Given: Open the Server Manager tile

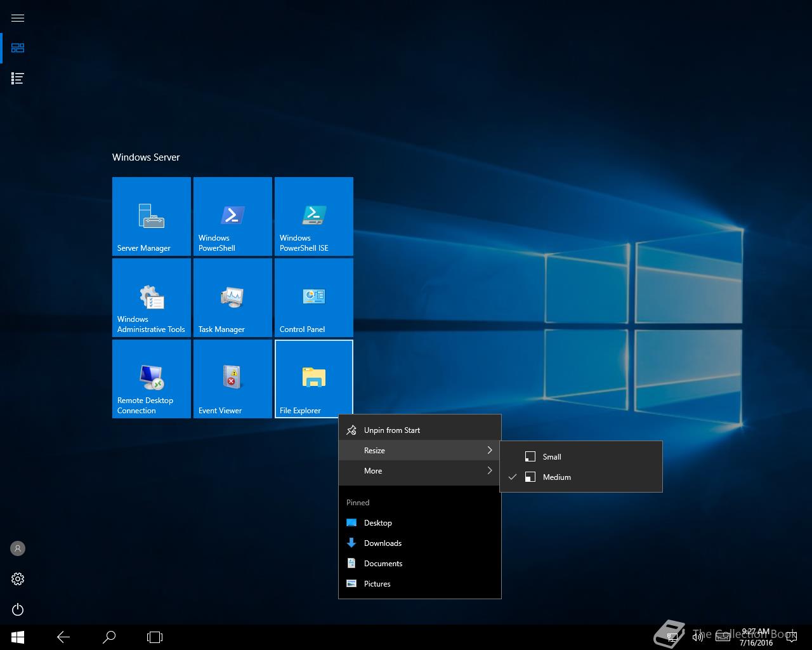Looking at the screenshot, I should (152, 216).
